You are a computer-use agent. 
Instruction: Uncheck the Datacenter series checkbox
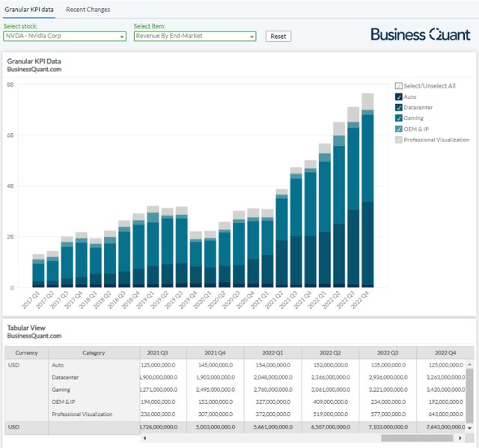click(x=398, y=108)
